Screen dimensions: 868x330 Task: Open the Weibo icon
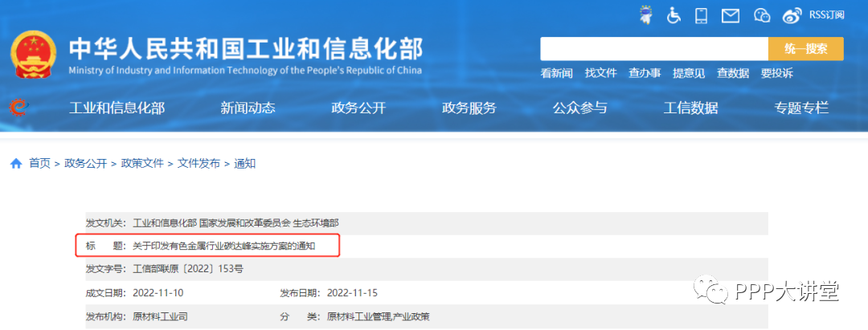pos(792,14)
